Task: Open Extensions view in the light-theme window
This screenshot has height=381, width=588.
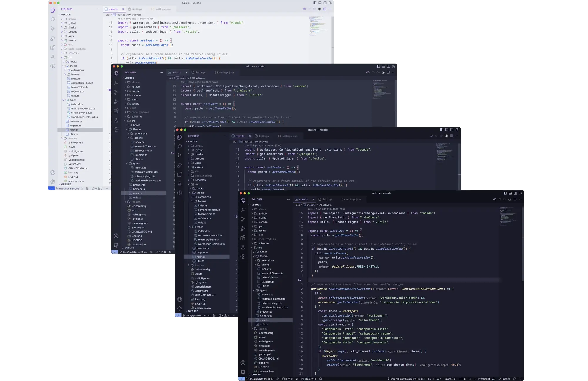Action: (x=53, y=48)
